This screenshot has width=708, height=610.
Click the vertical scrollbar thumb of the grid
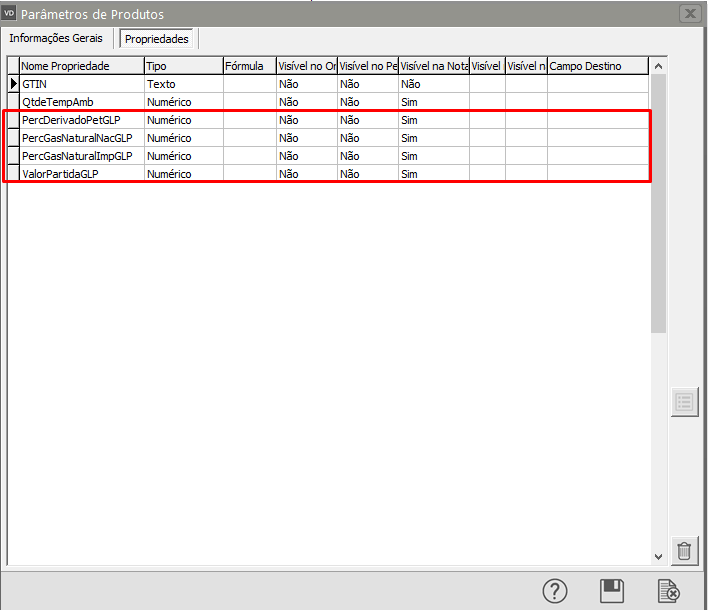click(658, 200)
